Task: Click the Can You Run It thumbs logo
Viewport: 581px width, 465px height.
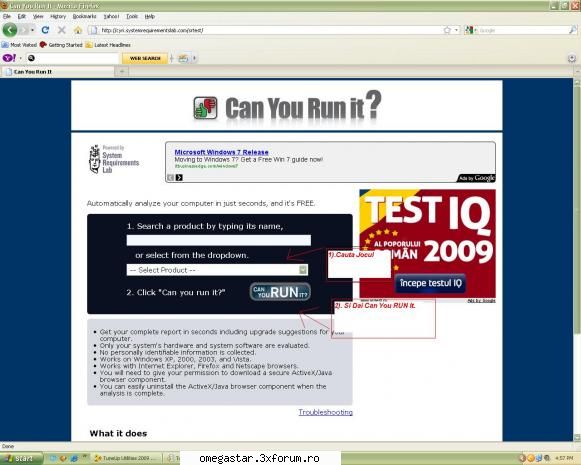Action: coord(206,108)
